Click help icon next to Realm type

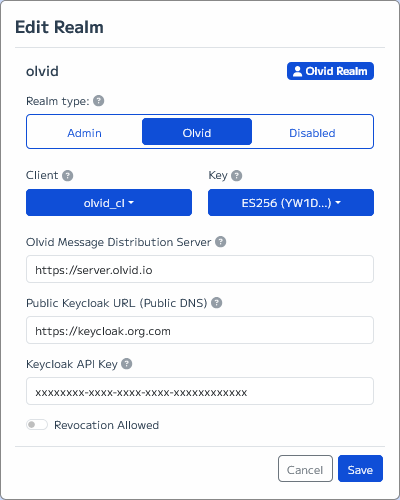(x=98, y=101)
